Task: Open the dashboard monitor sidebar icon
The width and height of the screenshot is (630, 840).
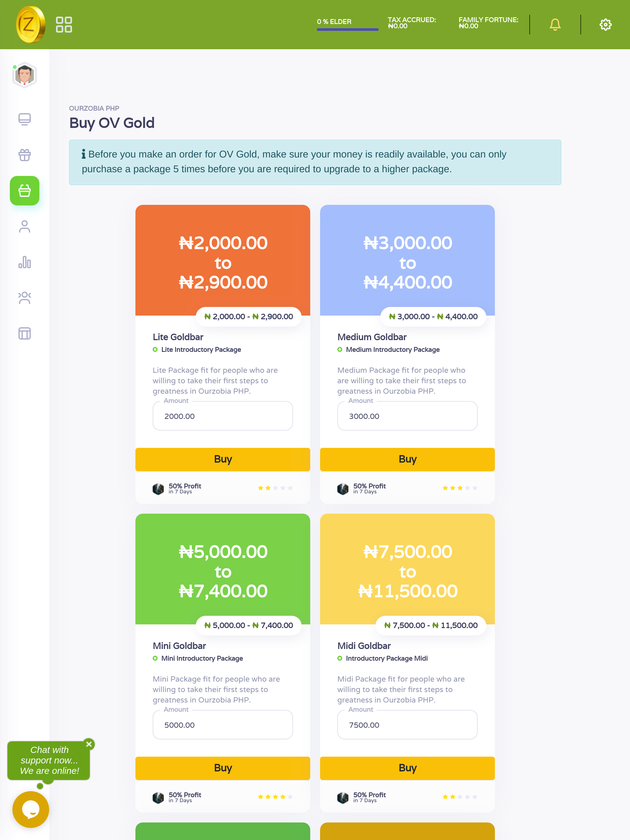Action: (x=25, y=119)
